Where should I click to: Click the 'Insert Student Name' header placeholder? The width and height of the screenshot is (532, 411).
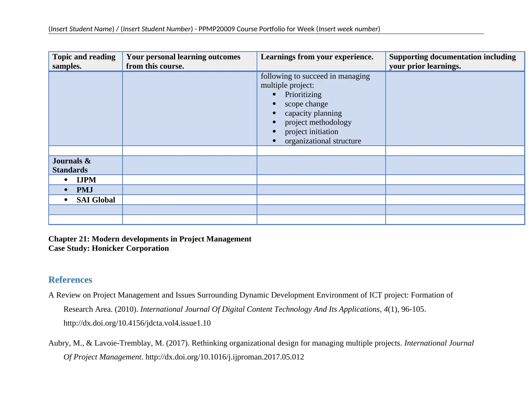tap(81, 29)
